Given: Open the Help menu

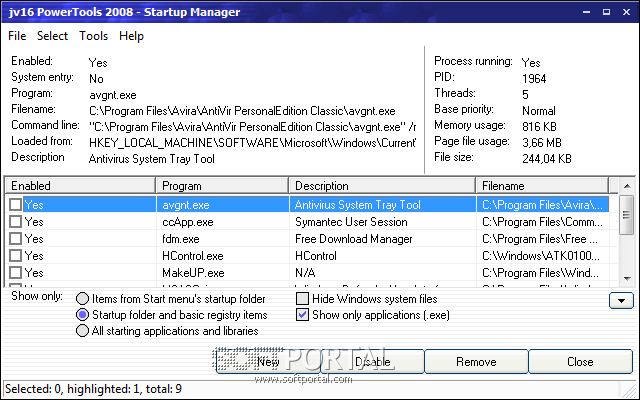Looking at the screenshot, I should (x=131, y=36).
